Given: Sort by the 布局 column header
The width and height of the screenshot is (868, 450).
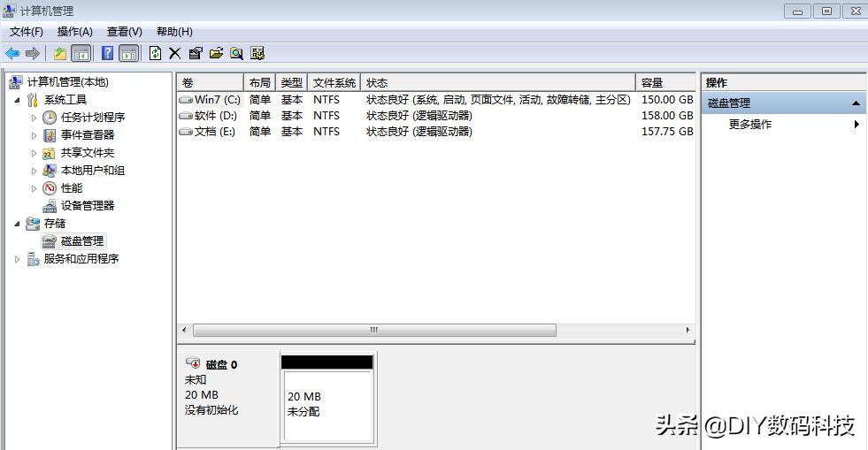Looking at the screenshot, I should pos(259,82).
